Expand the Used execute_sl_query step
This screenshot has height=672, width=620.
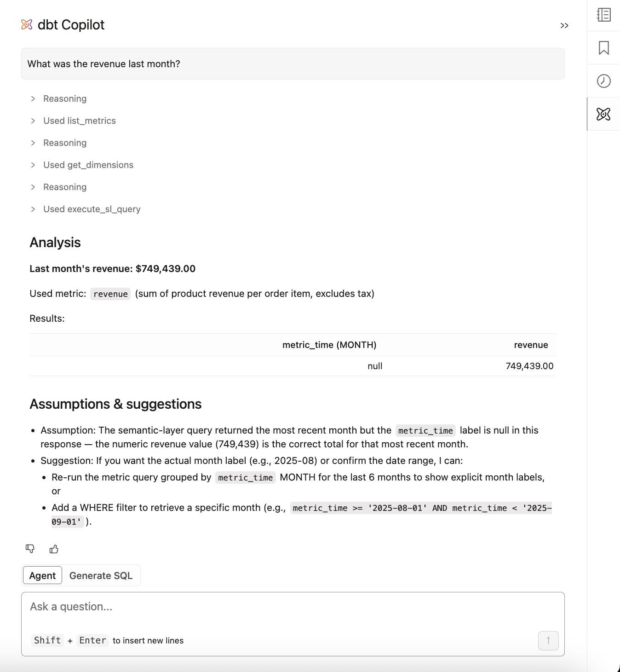tap(92, 209)
